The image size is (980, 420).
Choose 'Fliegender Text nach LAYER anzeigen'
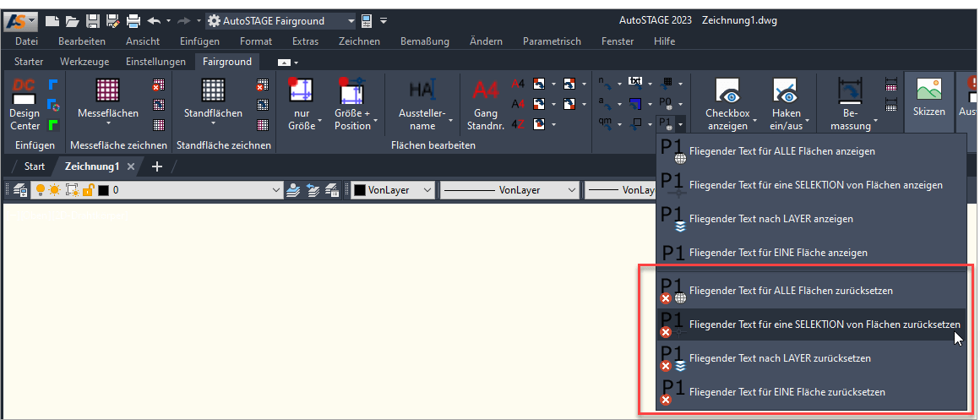point(811,219)
